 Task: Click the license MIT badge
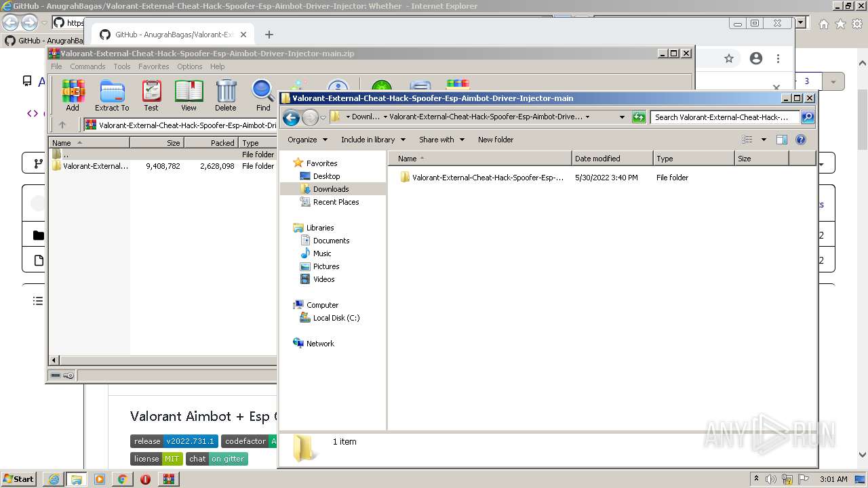coord(157,459)
